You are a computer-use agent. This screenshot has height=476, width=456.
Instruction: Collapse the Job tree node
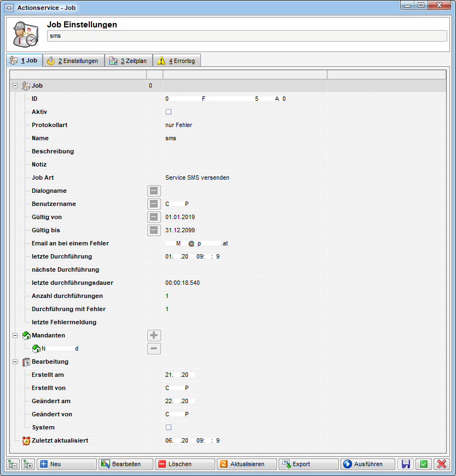point(14,86)
